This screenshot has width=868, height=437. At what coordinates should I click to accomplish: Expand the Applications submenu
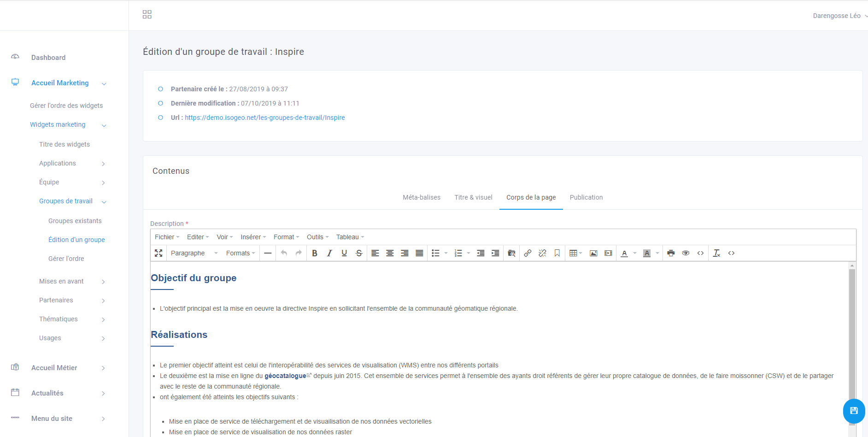(x=72, y=163)
